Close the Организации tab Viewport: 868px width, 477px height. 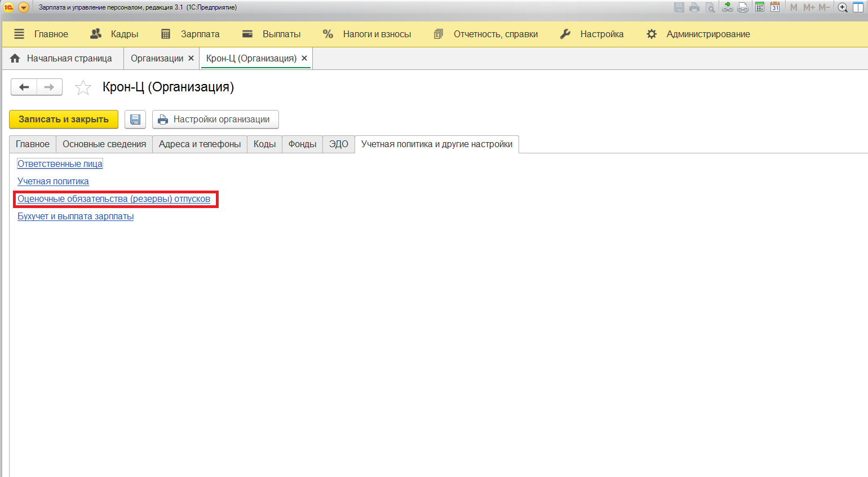(x=191, y=58)
